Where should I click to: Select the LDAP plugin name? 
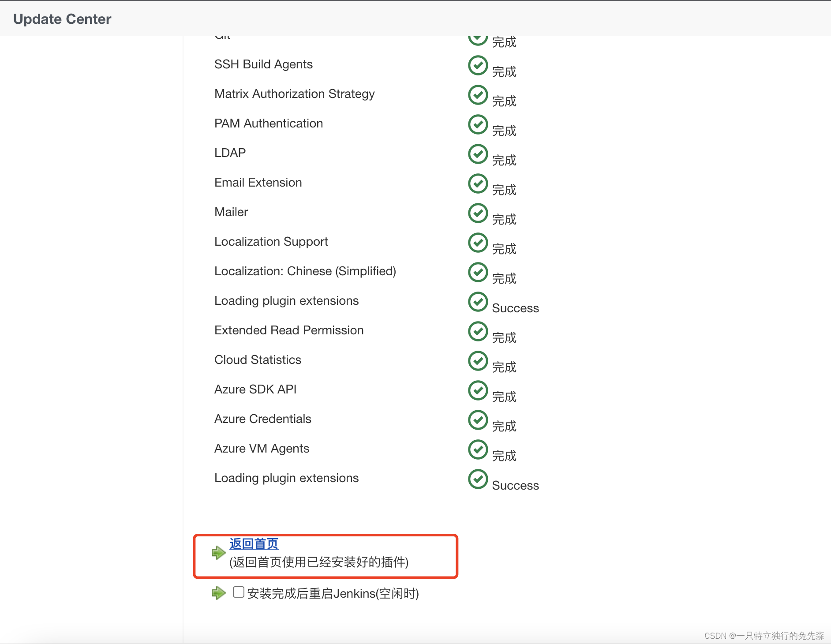[x=230, y=153]
